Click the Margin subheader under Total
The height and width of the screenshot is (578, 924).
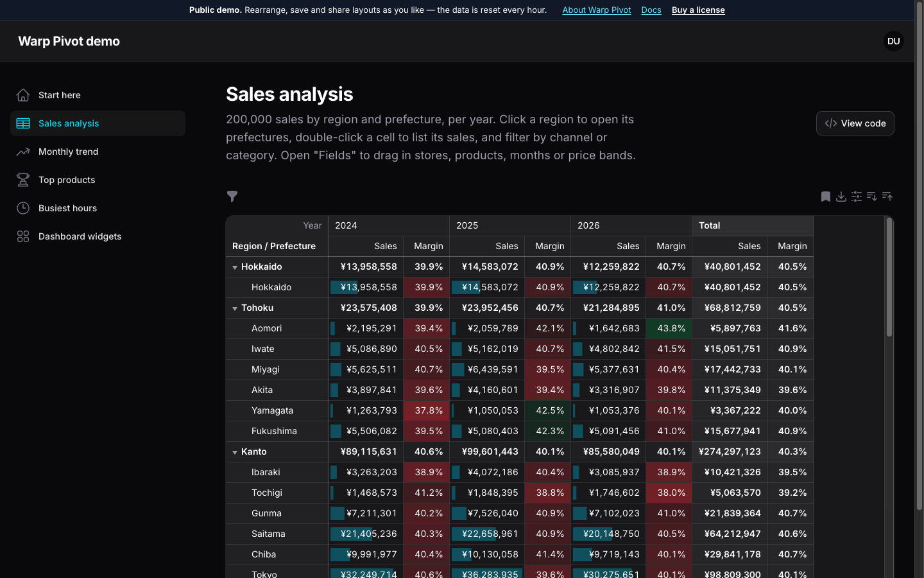(x=791, y=246)
